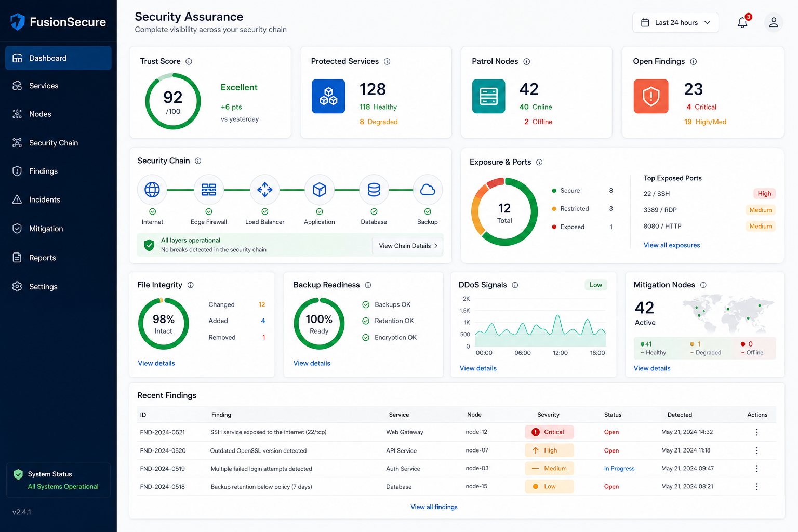798x532 pixels.
Task: Open actions menu for FND-2024-0521
Action: pos(757,432)
